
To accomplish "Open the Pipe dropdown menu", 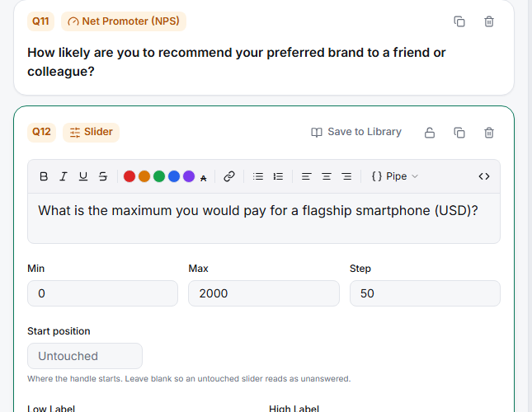I will pyautogui.click(x=395, y=176).
